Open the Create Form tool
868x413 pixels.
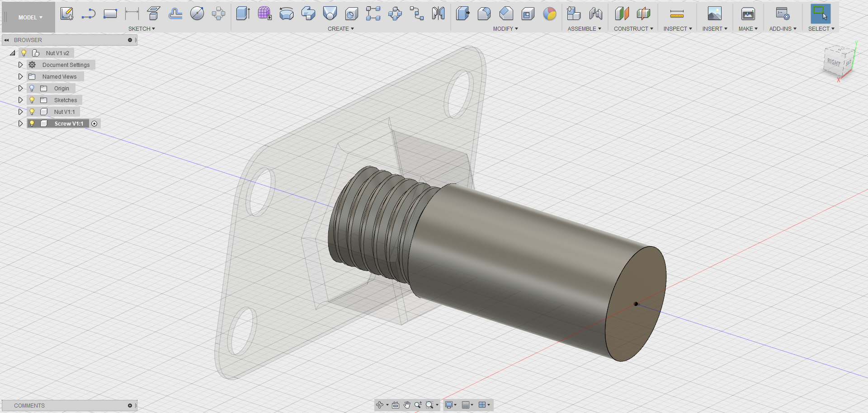coord(264,14)
